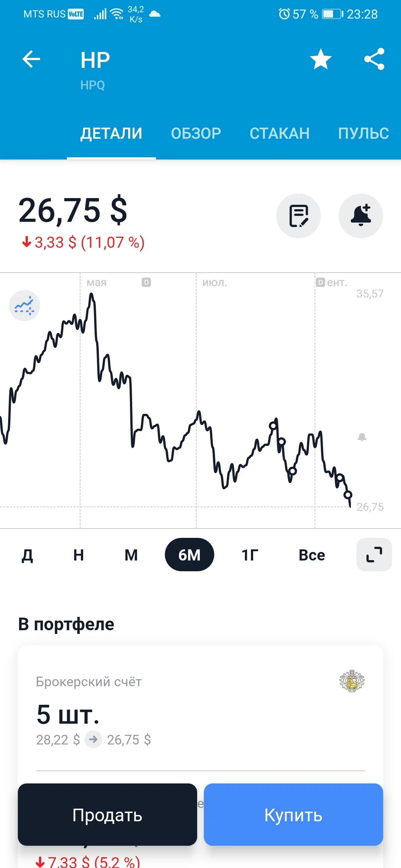Open the notes icon beside price
The height and width of the screenshot is (868, 401).
point(299,216)
